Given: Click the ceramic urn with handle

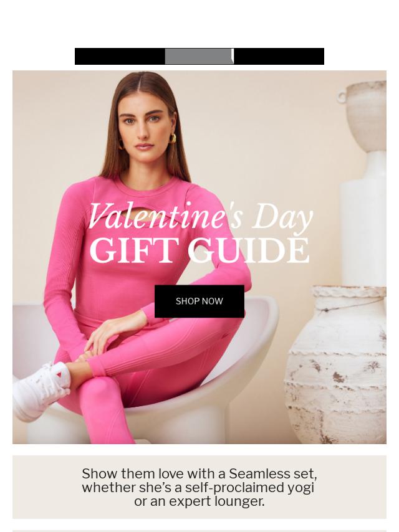Looking at the screenshot, I should [364, 115].
